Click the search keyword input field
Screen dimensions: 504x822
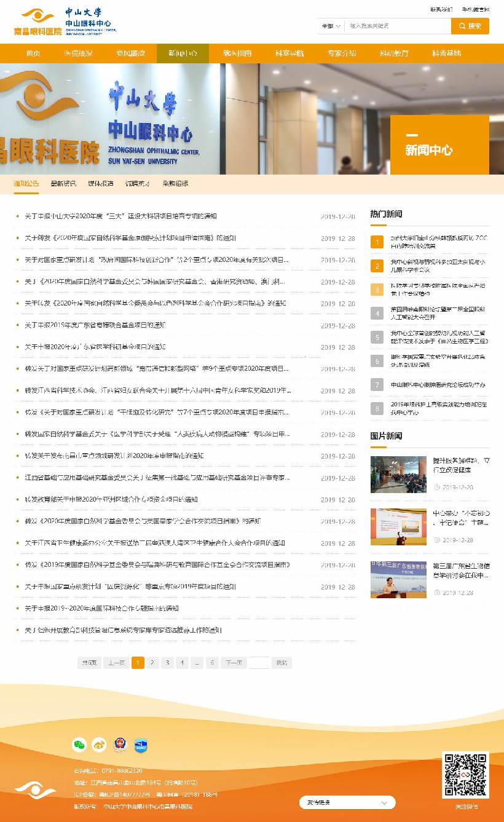click(x=397, y=26)
